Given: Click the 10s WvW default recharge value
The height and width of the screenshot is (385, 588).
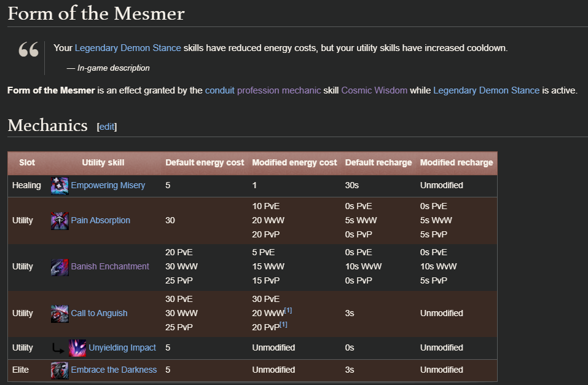Looking at the screenshot, I should (x=363, y=266).
